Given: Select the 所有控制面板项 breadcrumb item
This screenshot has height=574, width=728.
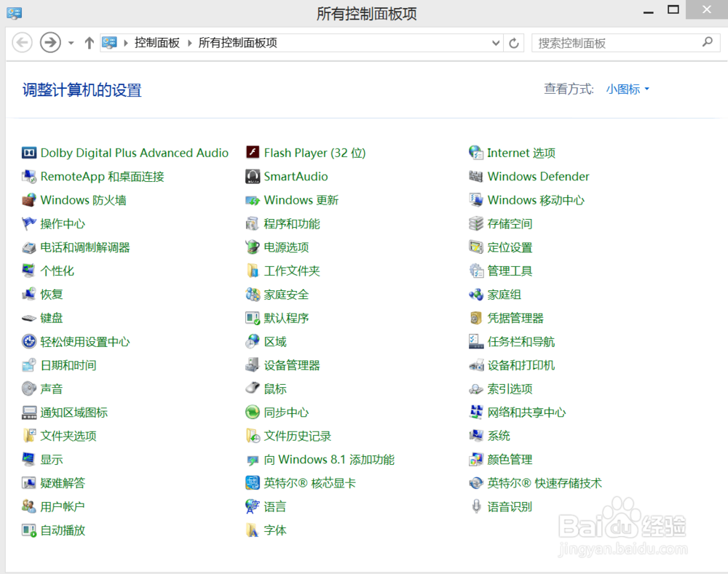Looking at the screenshot, I should click(238, 43).
